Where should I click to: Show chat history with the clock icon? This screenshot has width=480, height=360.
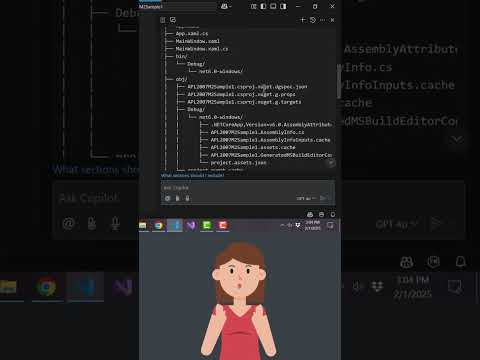(313, 20)
